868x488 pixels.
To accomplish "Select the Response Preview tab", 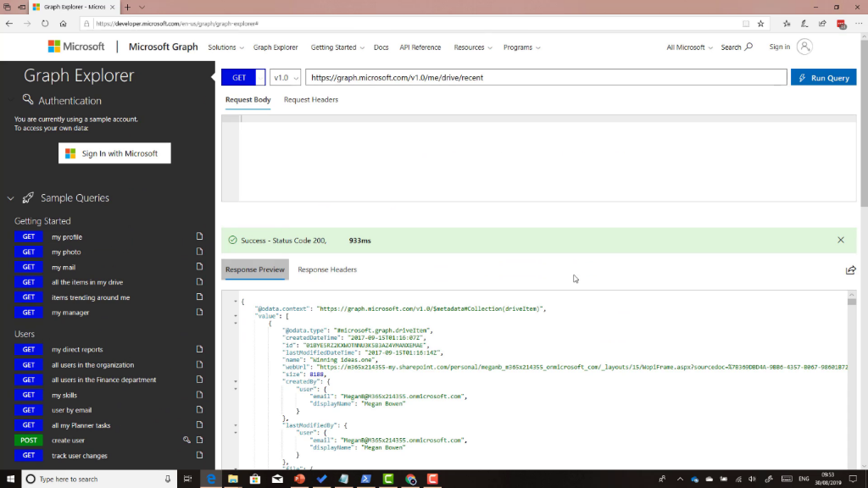I will pos(254,269).
